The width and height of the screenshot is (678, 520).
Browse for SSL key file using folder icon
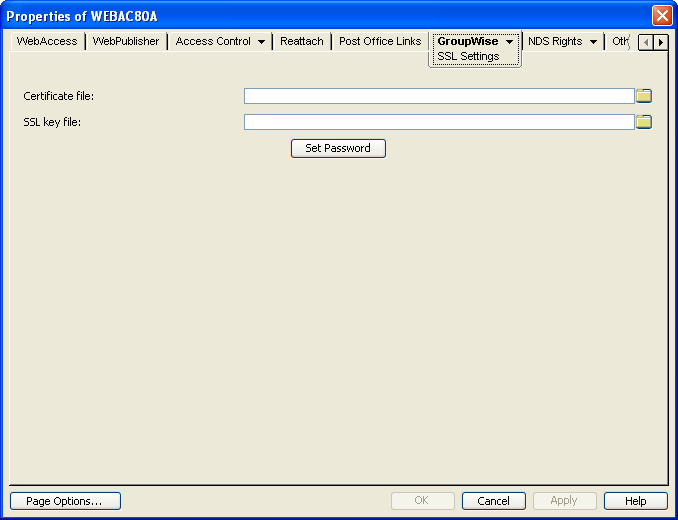coord(644,122)
